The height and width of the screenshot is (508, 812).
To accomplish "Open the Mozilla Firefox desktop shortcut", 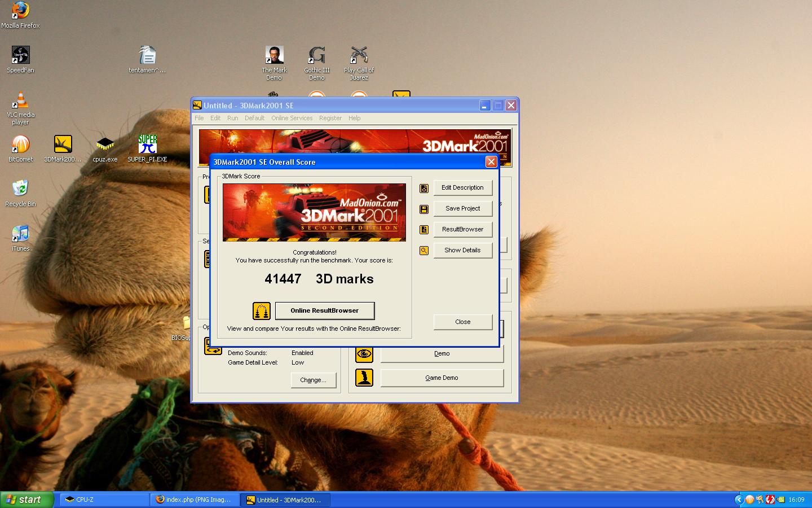I will (x=20, y=15).
